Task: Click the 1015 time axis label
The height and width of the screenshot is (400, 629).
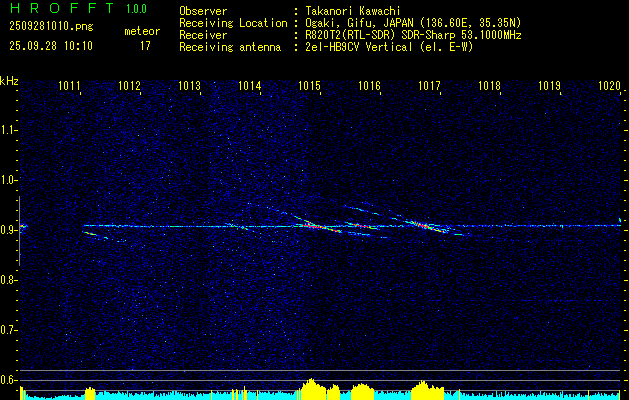Action: (309, 85)
